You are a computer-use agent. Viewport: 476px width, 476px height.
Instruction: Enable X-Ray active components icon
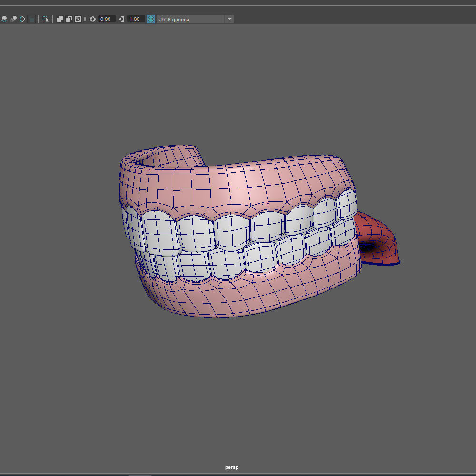point(69,19)
